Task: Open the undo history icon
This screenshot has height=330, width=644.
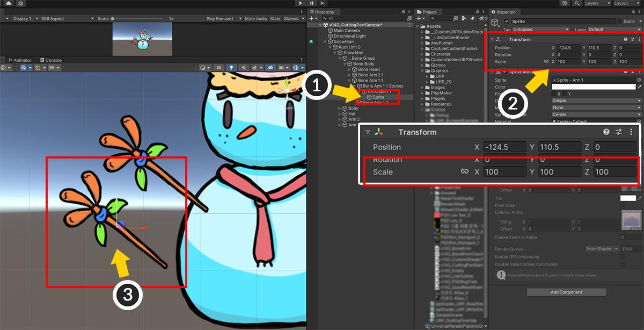Action: coord(564,3)
